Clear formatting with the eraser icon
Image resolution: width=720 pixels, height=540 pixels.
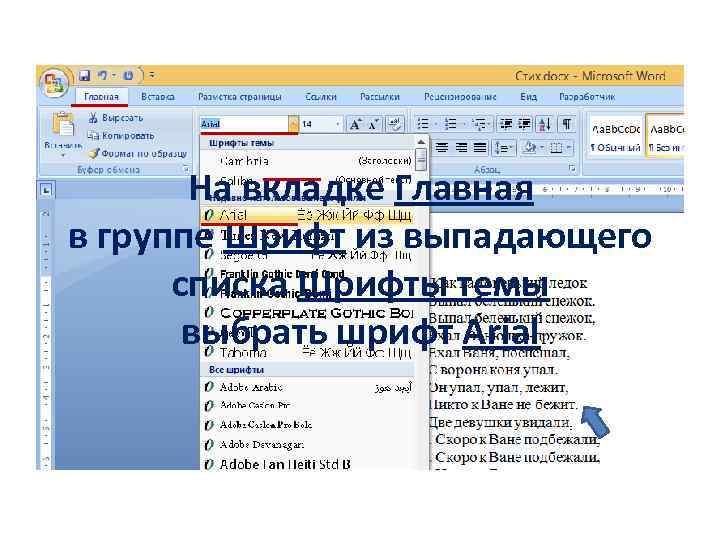pyautogui.click(x=394, y=124)
